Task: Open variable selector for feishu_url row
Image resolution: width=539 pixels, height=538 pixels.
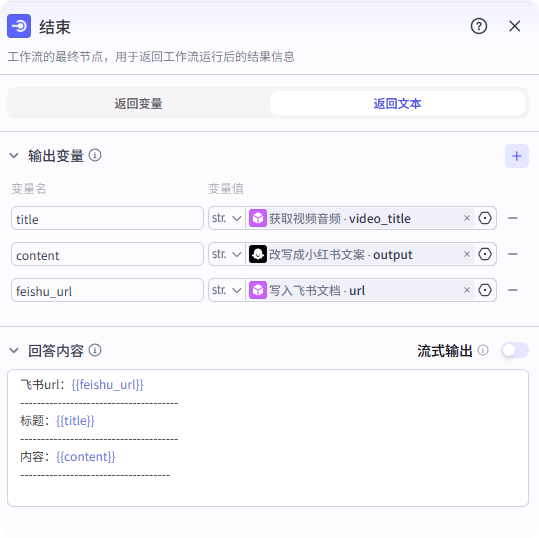Action: (x=485, y=290)
